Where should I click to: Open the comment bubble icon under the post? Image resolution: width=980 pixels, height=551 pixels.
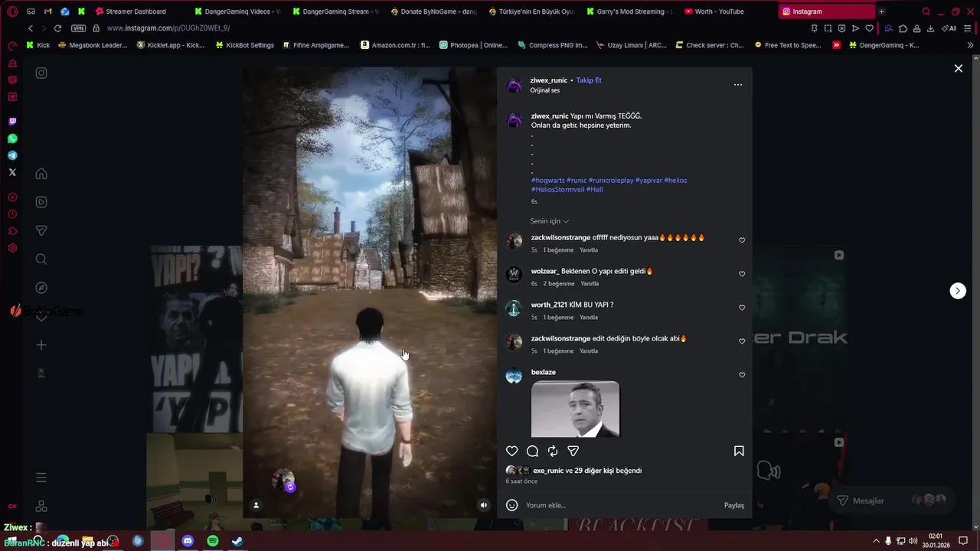coord(532,452)
